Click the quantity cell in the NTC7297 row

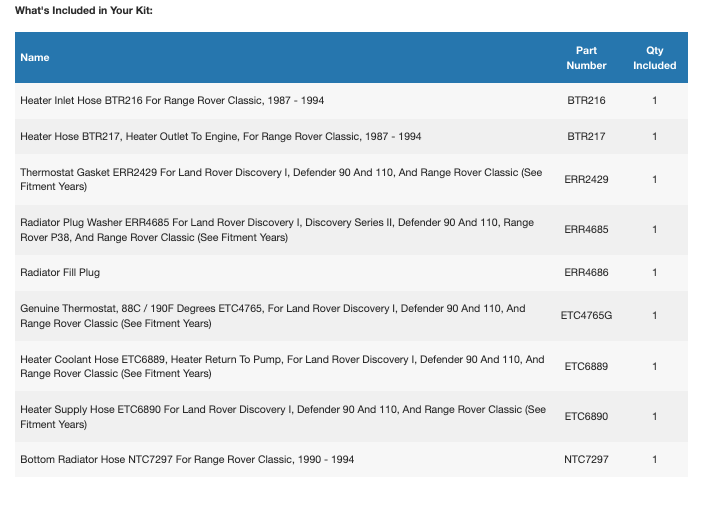pos(654,459)
